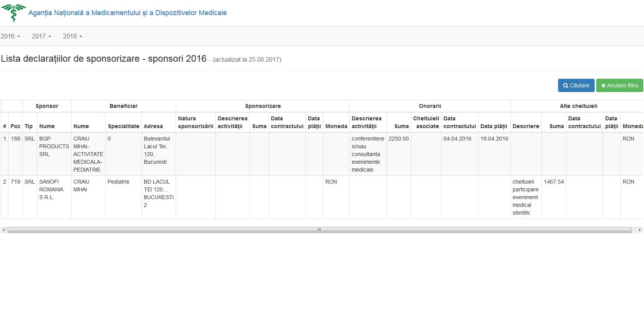Image resolution: width=644 pixels, height=328 pixels.
Task: Click the Cheltuieli asociate column header
Action: pos(426,122)
